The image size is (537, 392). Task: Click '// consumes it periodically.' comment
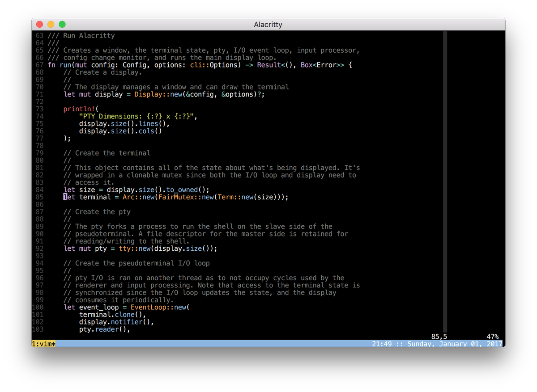[118, 300]
